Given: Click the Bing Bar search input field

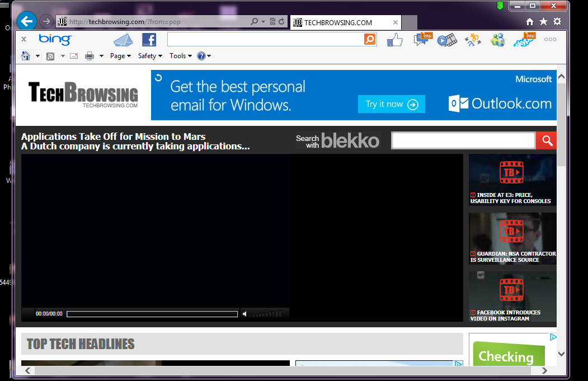Looking at the screenshot, I should pyautogui.click(x=266, y=39).
